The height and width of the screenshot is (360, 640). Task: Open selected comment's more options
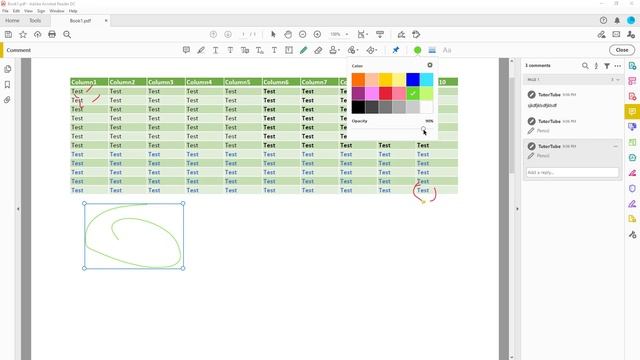[x=616, y=146]
